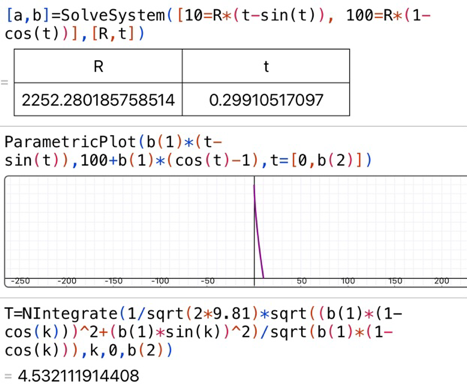
Task: Click the -250 axis label
Action: (x=20, y=281)
